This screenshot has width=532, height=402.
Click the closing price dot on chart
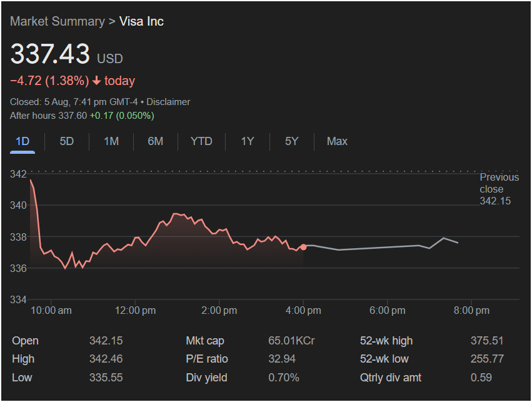(x=304, y=247)
